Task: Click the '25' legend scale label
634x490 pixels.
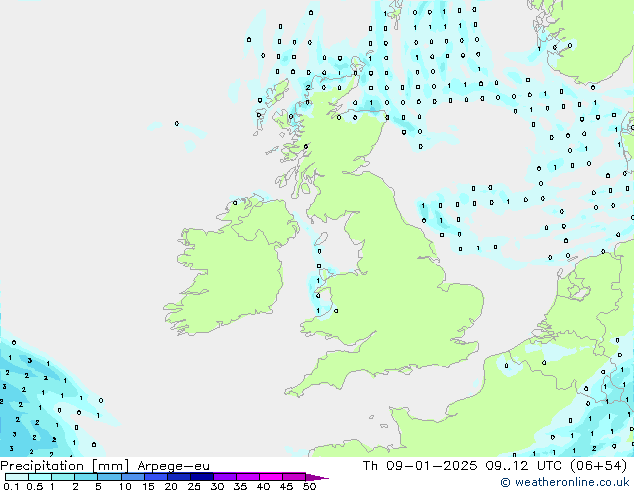Action: 194,486
